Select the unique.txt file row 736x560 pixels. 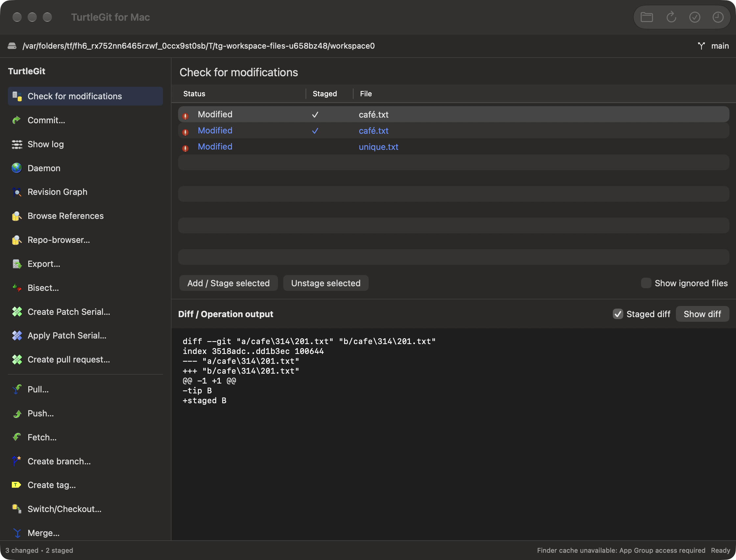click(453, 147)
